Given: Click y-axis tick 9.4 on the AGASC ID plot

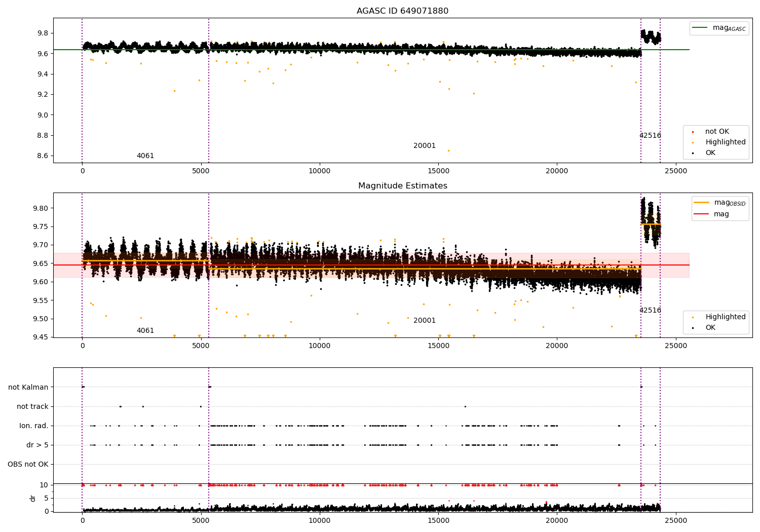Looking at the screenshot, I should 43,74.
